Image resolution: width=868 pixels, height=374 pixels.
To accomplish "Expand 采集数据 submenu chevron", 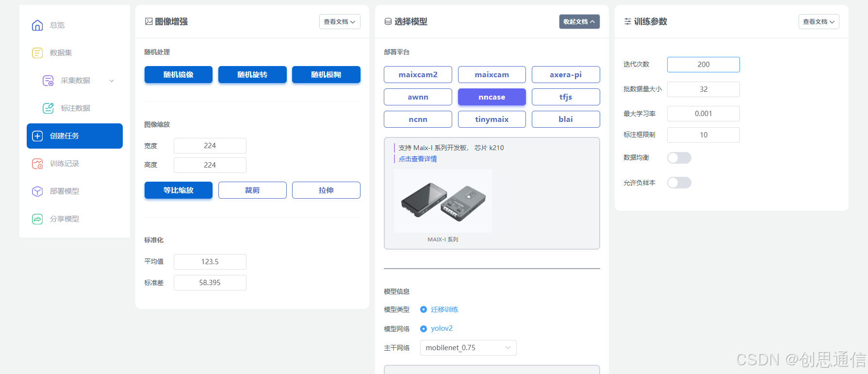I will [x=112, y=81].
